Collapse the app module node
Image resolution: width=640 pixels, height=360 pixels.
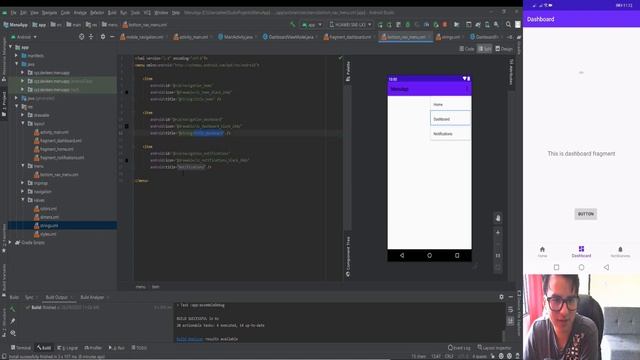11,47
